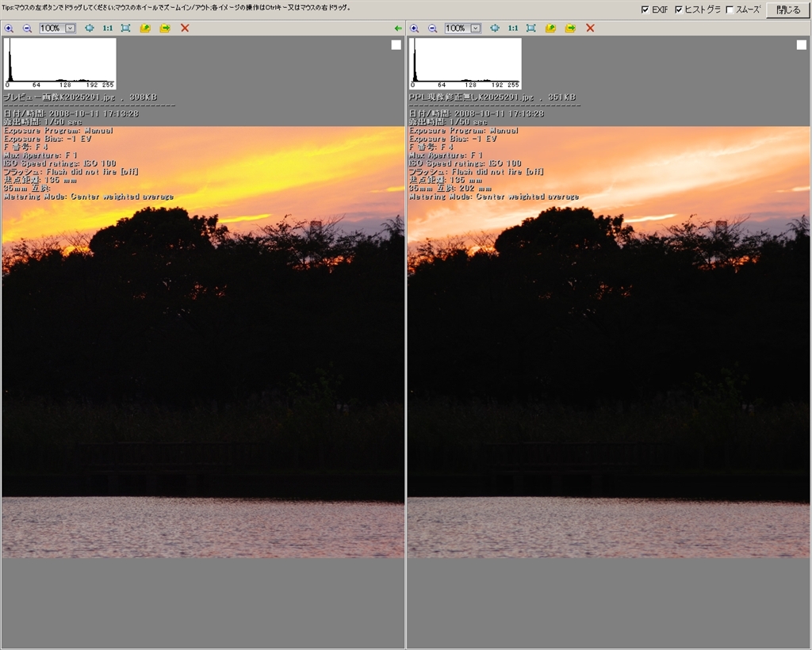
Task: Click the right pane folder copy icon
Action: click(x=550, y=28)
